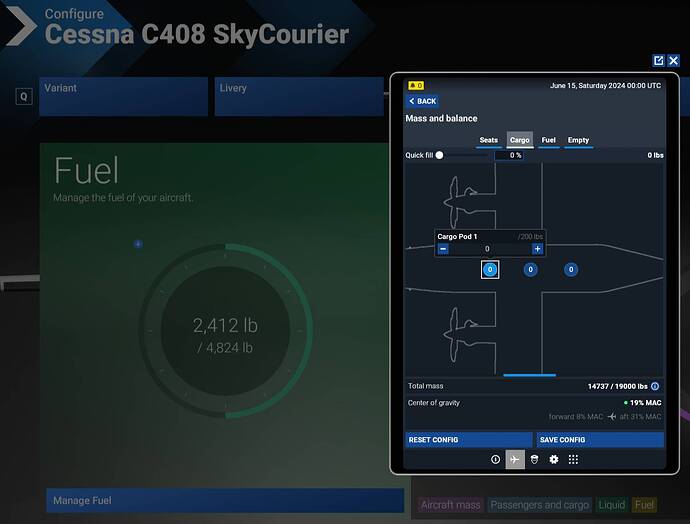Open the Manage Fuel button

tap(225, 500)
